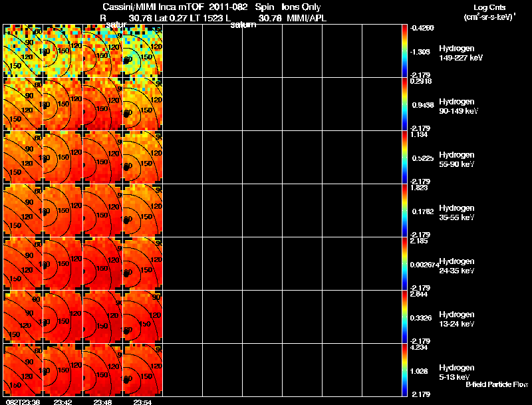Click the '082T23:36' time axis label

(23, 402)
